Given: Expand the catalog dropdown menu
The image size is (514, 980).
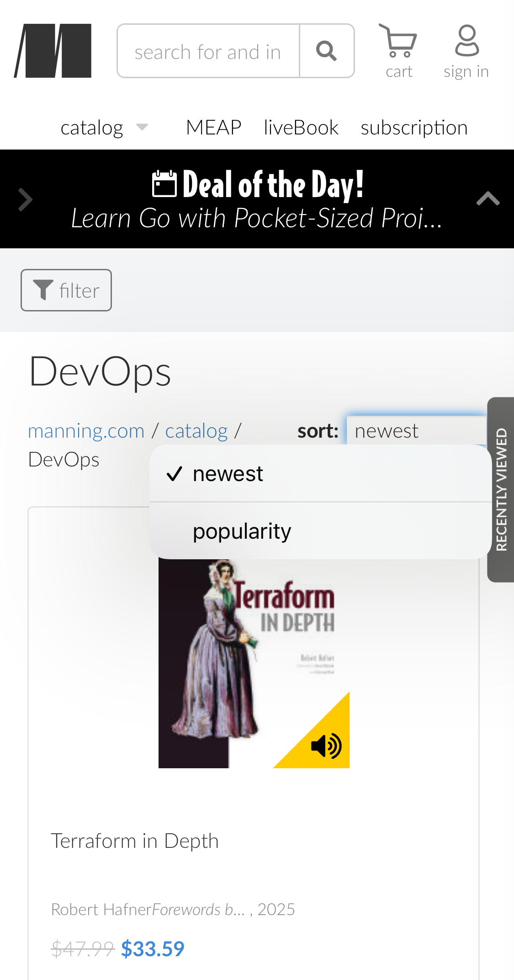Looking at the screenshot, I should [x=104, y=128].
